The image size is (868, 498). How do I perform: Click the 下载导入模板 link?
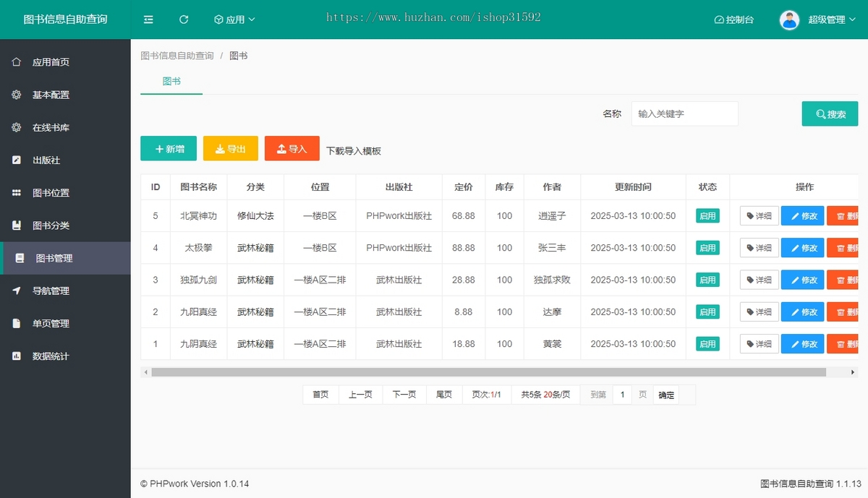coord(353,151)
